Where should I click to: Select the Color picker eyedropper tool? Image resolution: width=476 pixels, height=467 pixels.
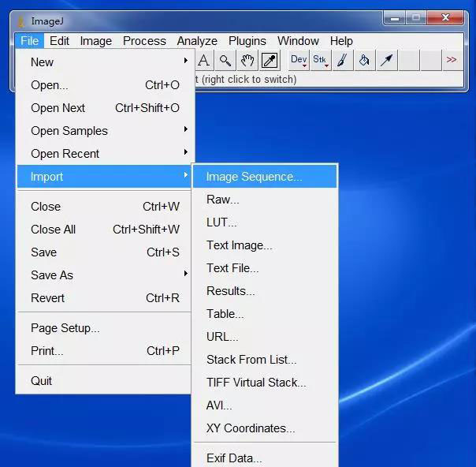[270, 60]
